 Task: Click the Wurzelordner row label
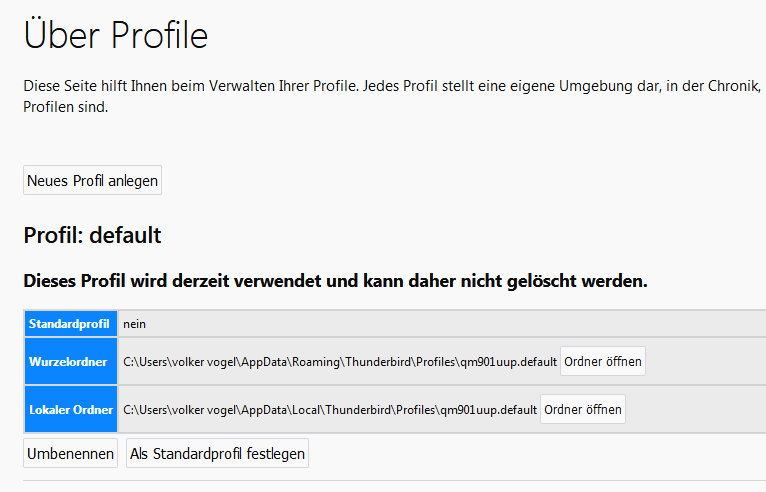tap(69, 362)
